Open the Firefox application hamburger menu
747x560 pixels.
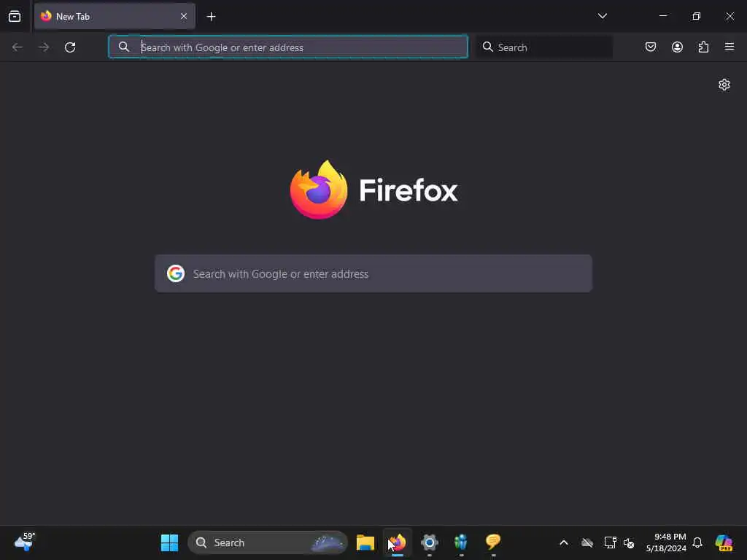point(729,47)
